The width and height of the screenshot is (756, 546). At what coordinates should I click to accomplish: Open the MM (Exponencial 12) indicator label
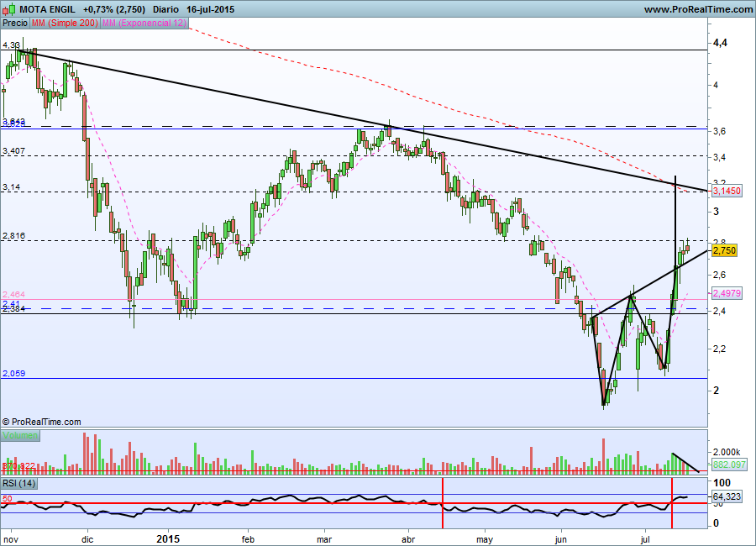click(x=144, y=23)
